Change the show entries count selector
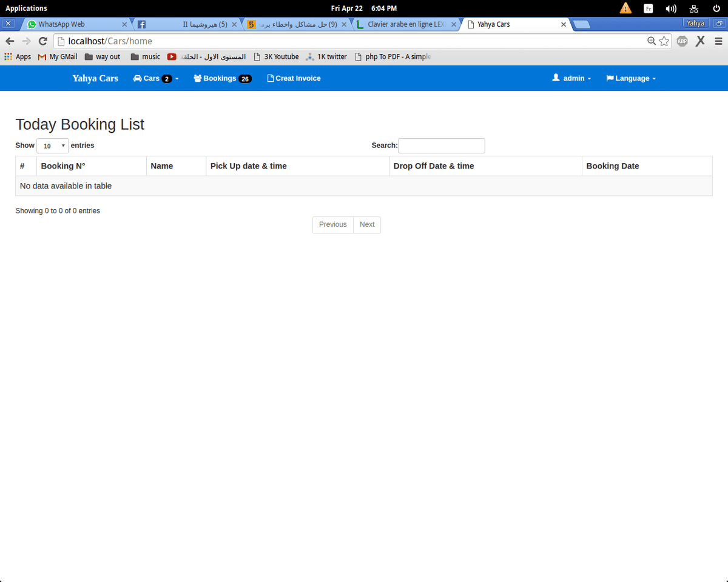728x582 pixels. 52,145
